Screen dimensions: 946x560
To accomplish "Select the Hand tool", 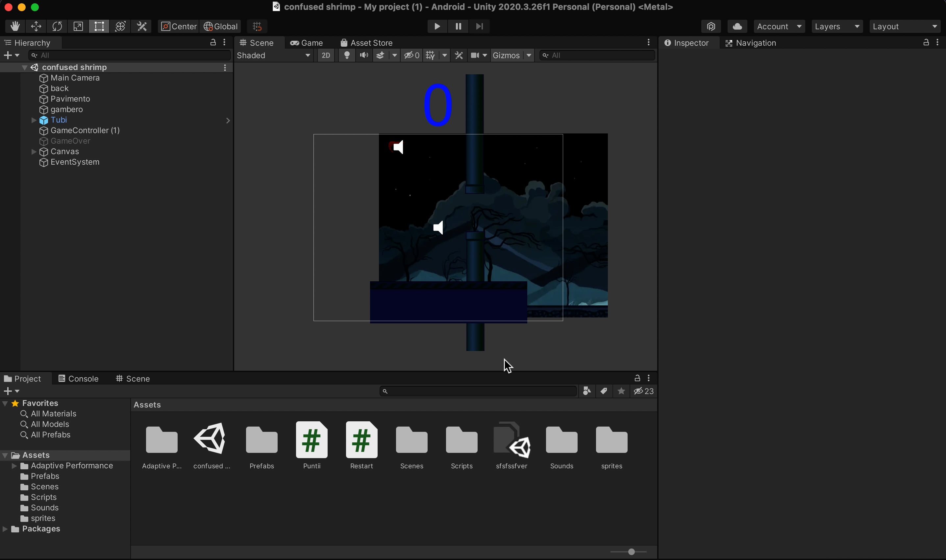I will [15, 26].
